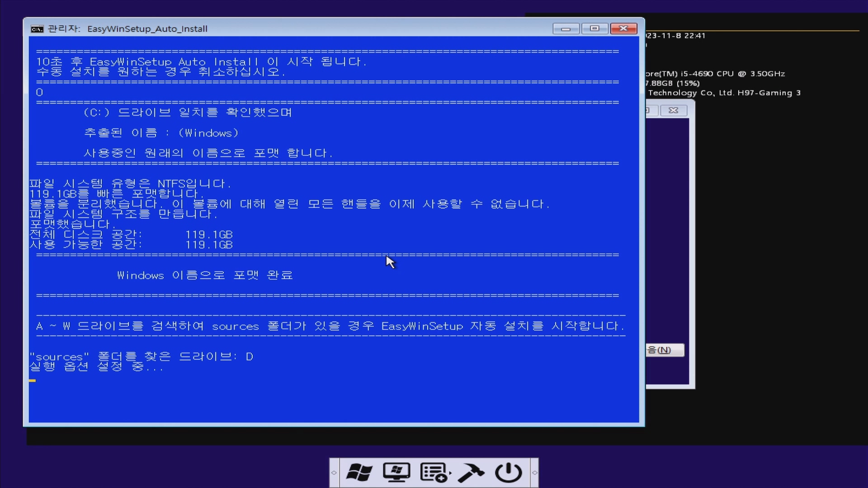This screenshot has height=488, width=868.
Task: Click the 'A ~ W 드라이브를 검색하여' instruction line
Action: pyautogui.click(x=330, y=326)
